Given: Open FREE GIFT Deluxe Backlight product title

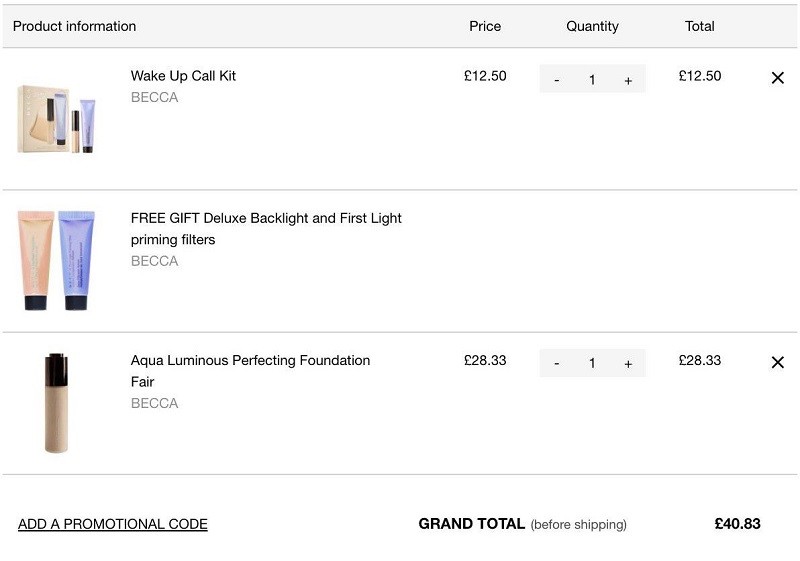Looking at the screenshot, I should (x=266, y=228).
